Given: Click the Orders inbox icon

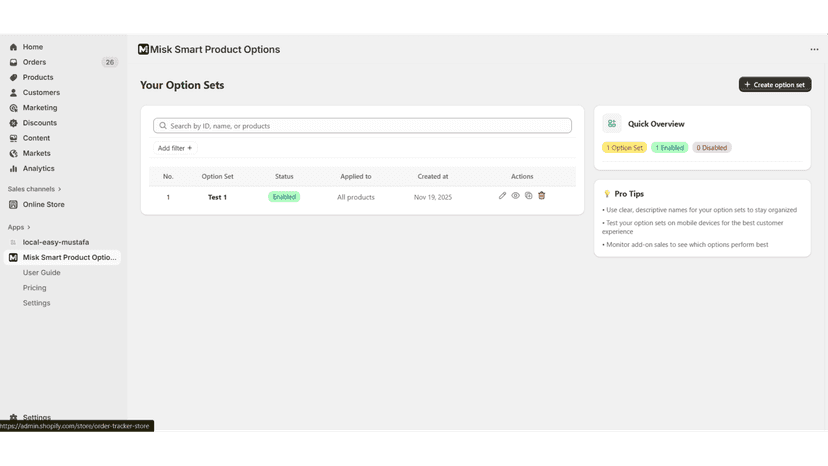Looking at the screenshot, I should (x=13, y=62).
